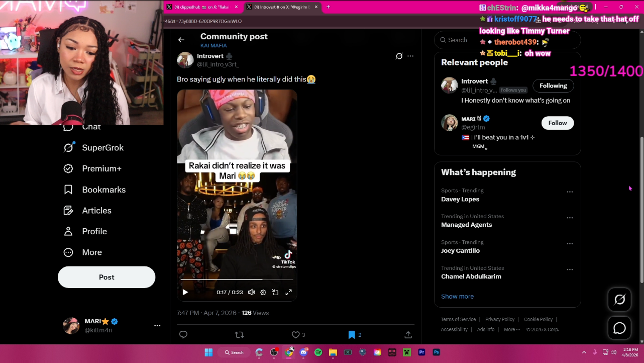Click the page vertical scrollbar
Image resolution: width=644 pixels, height=363 pixels.
pos(641,210)
